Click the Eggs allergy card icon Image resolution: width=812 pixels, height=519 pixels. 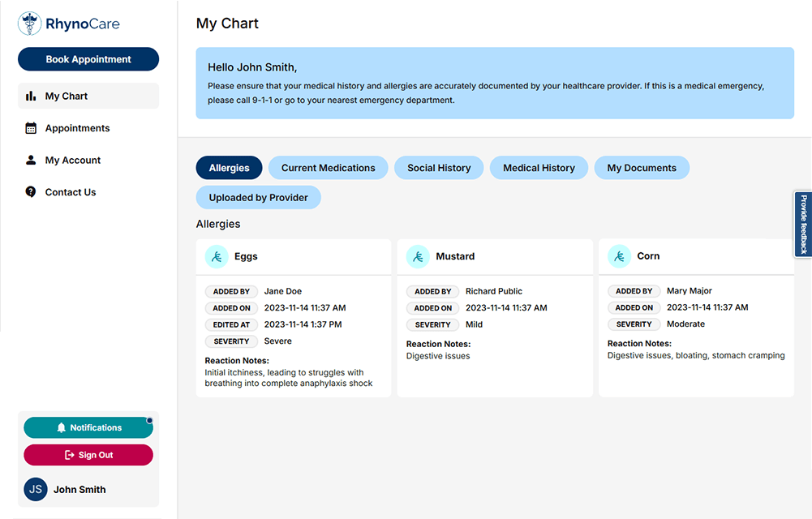(217, 256)
